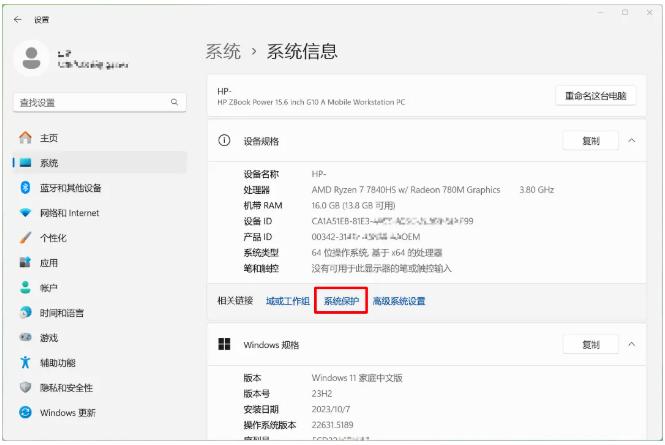Click the 游戏 controller icon

[25, 337]
